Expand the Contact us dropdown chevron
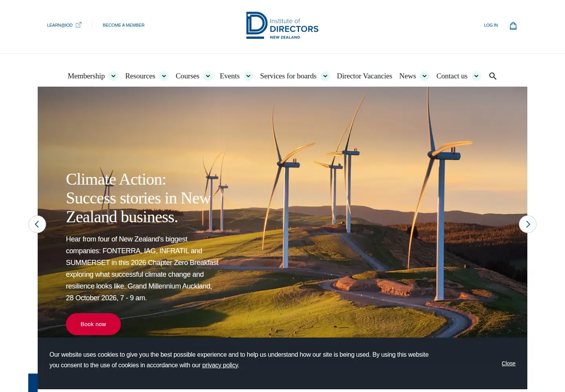Viewport: 565px width, 392px height. pyautogui.click(x=476, y=76)
